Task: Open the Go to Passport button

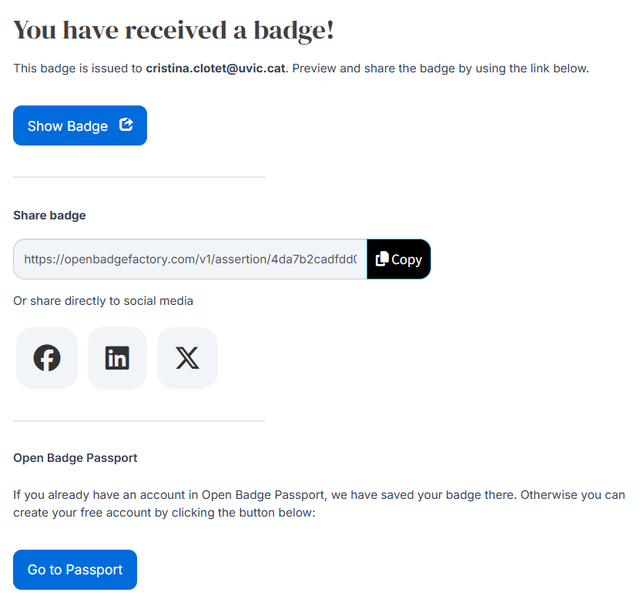Action: (x=75, y=569)
